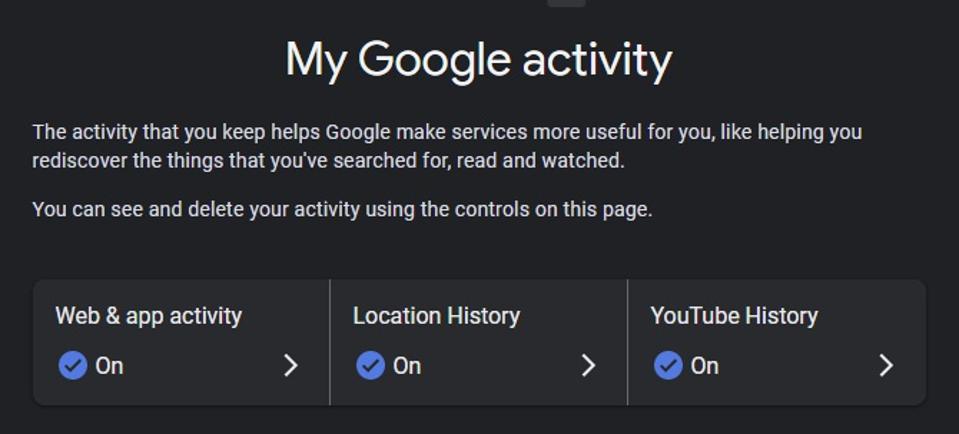The image size is (959, 434).
Task: Select the 'Web & app activity' label
Action: click(x=148, y=316)
